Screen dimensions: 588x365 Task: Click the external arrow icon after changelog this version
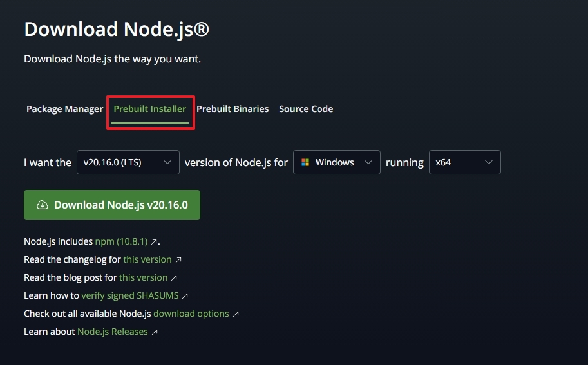click(178, 259)
